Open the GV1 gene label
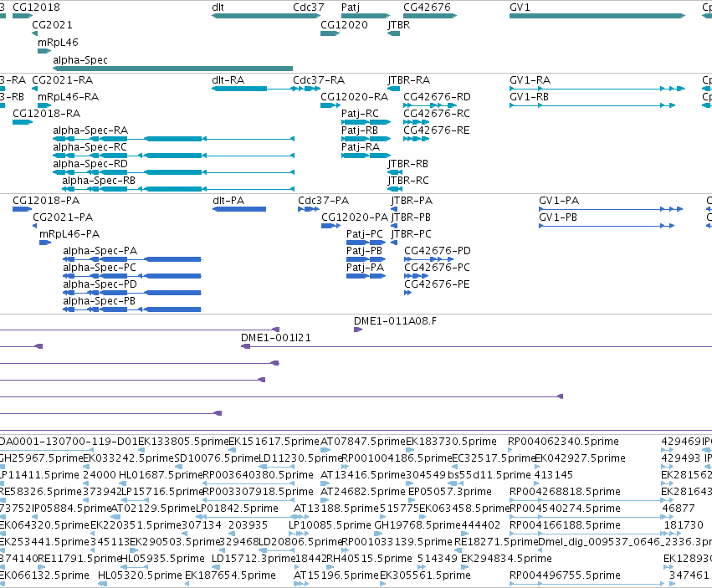Image resolution: width=712 pixels, height=588 pixels. pyautogui.click(x=520, y=8)
